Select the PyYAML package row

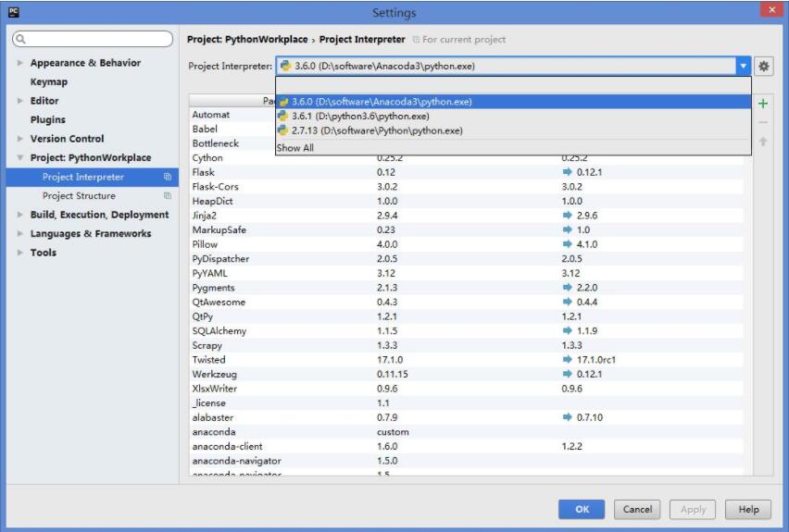point(466,273)
